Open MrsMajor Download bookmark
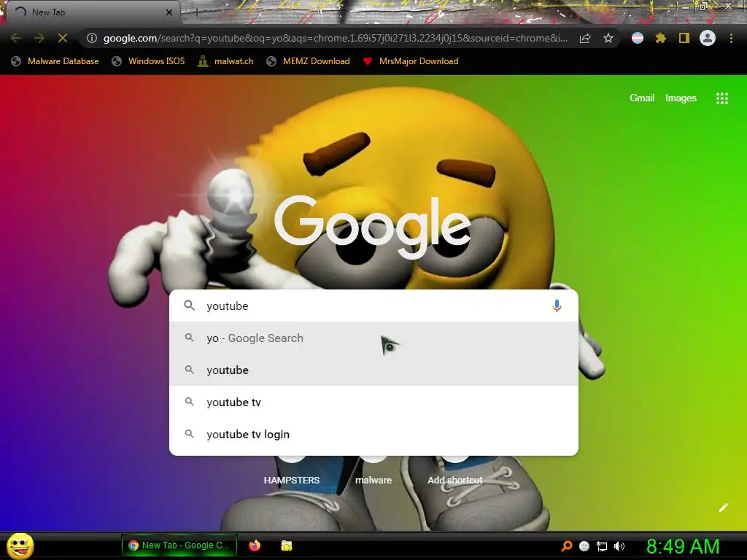Screen dimensions: 747x560 [411, 61]
